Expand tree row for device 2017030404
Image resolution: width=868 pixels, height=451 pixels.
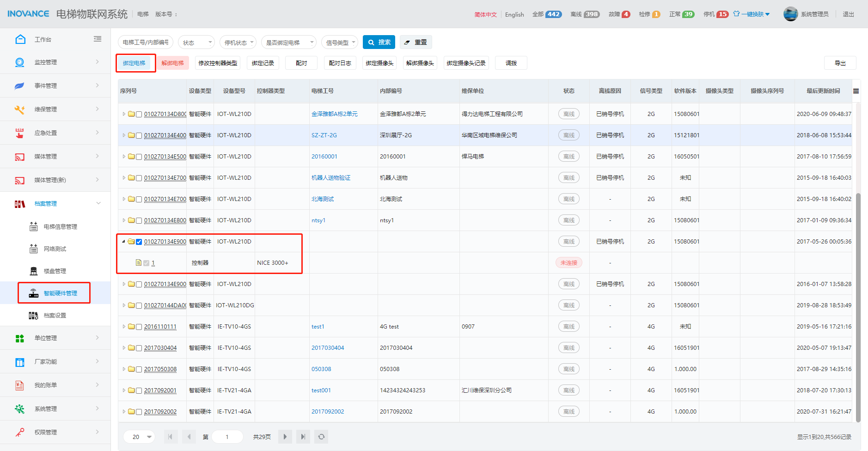(124, 348)
